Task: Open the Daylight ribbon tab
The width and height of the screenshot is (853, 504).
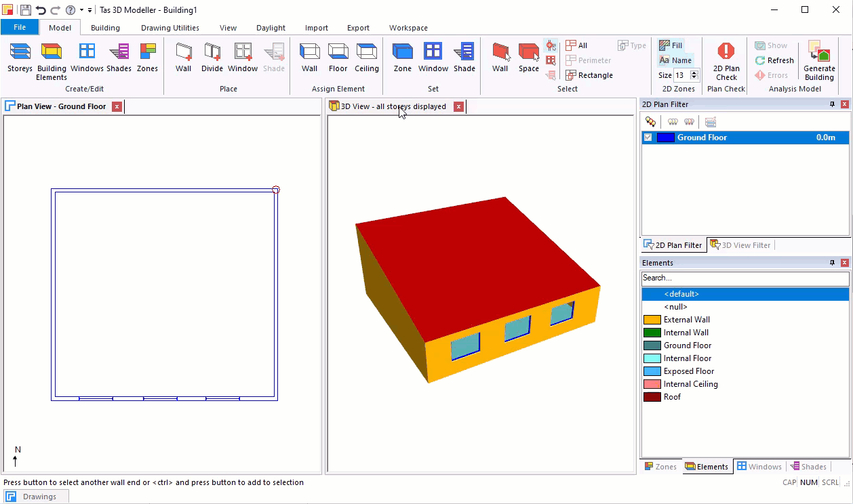Action: 271,28
